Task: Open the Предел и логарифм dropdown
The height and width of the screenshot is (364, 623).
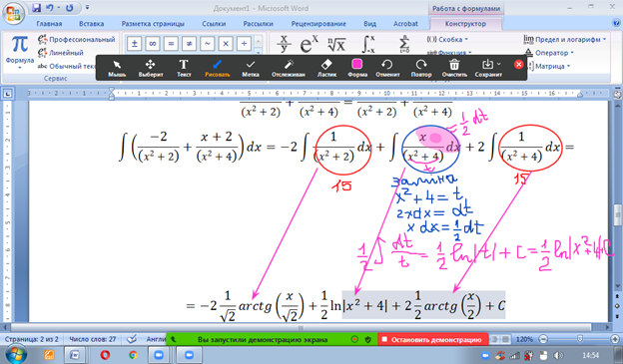Action: coord(565,39)
